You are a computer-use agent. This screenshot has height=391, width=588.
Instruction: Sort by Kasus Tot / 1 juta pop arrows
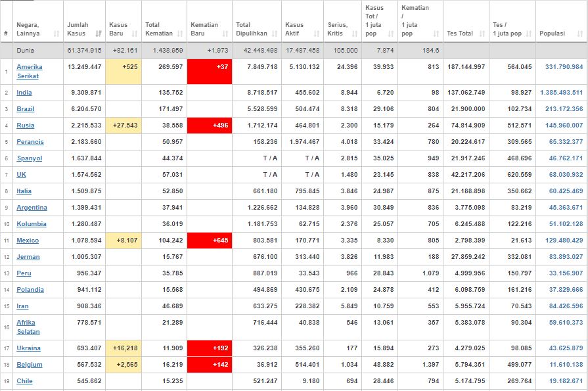(x=391, y=34)
